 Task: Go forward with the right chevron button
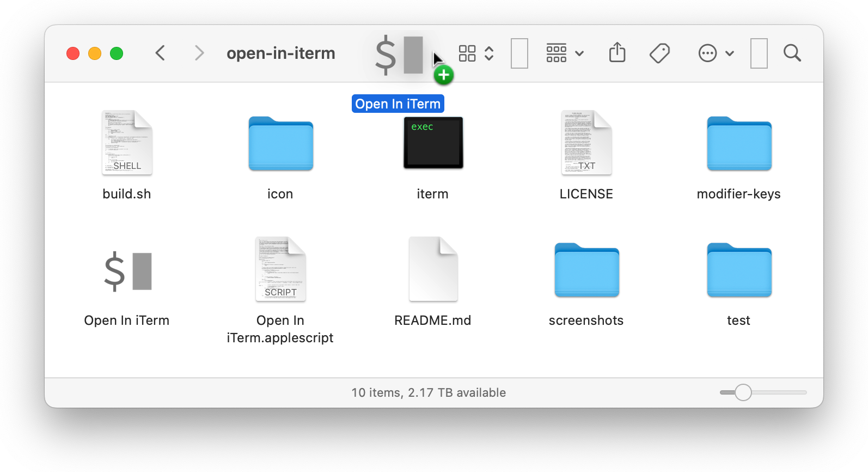[199, 53]
